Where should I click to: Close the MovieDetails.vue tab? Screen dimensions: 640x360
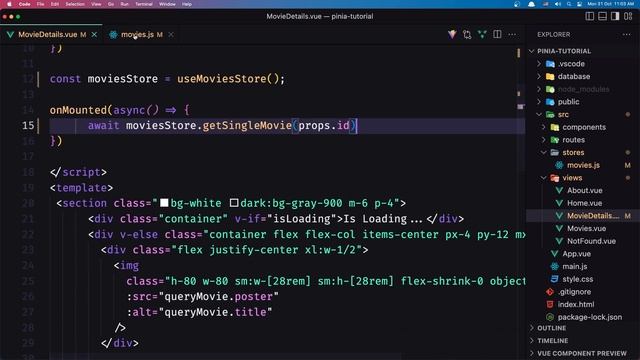pos(94,35)
